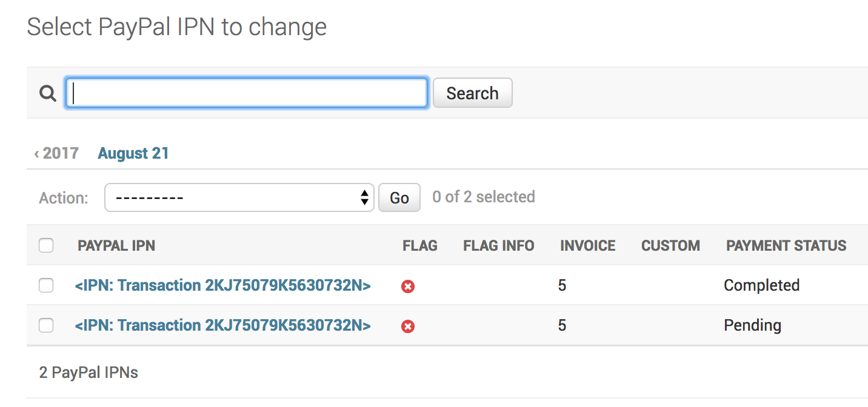Check the box for the Pending transaction
Image resolution: width=868 pixels, height=407 pixels.
click(46, 325)
